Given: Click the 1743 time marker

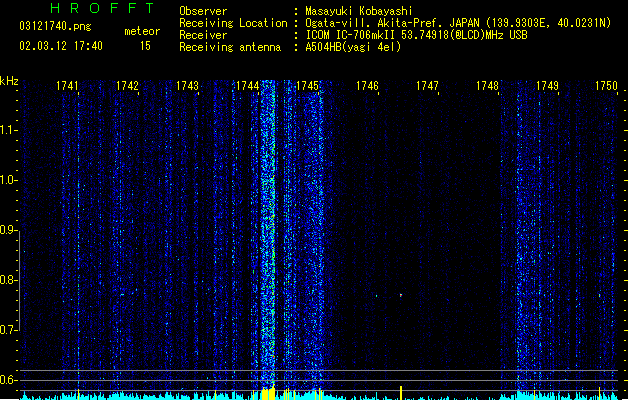Looking at the screenshot, I should point(187,86).
